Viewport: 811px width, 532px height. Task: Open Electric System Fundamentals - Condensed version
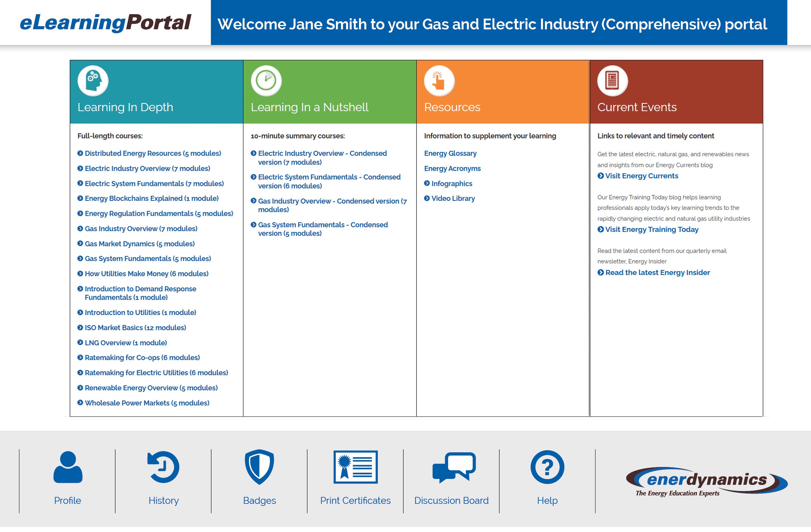coord(329,182)
